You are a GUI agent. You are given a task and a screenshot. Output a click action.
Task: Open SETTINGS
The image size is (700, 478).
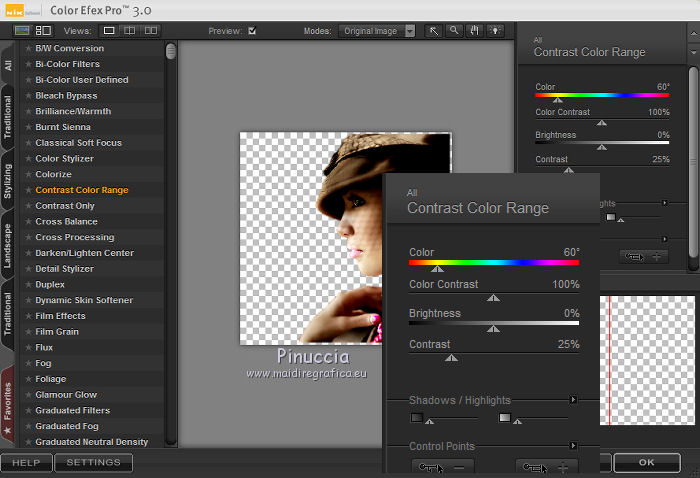[93, 463]
